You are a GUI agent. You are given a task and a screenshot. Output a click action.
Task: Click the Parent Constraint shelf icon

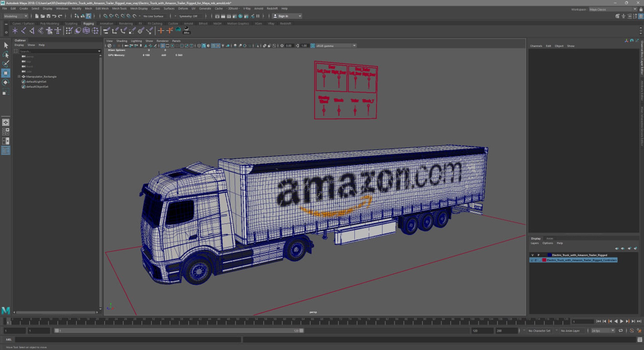coord(106,31)
